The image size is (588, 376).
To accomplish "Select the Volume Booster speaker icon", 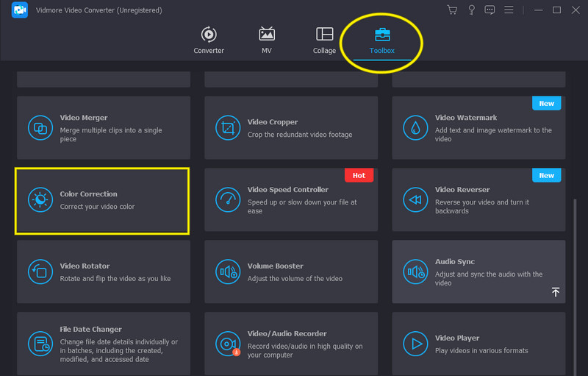I will point(227,272).
